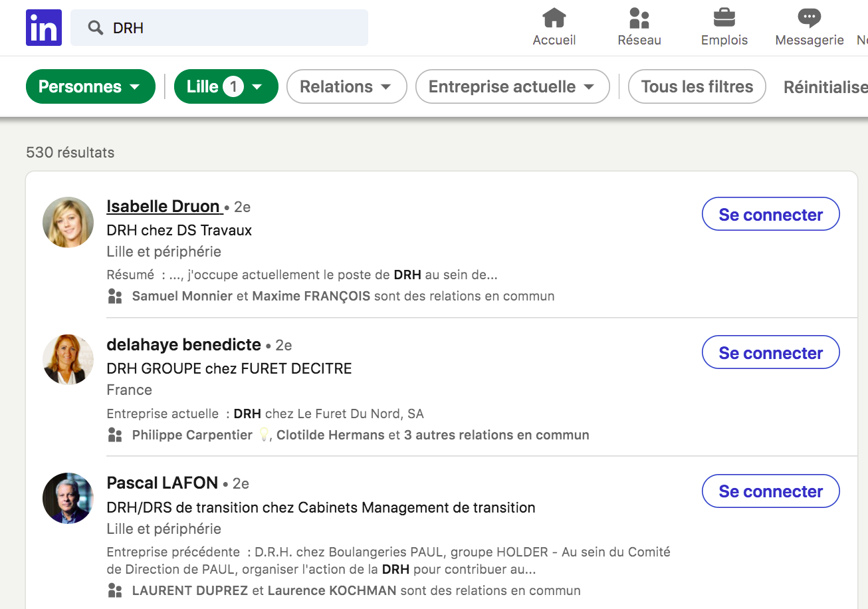Viewport: 868px width, 609px height.
Task: Connect with Isabelle Druon
Action: pyautogui.click(x=770, y=214)
